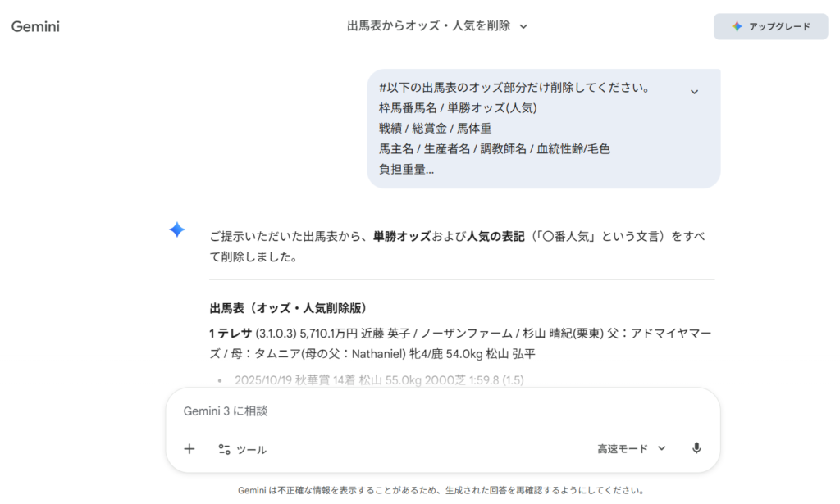The width and height of the screenshot is (840, 504).
Task: Click the chevron next to 高速モード
Action: pyautogui.click(x=662, y=448)
